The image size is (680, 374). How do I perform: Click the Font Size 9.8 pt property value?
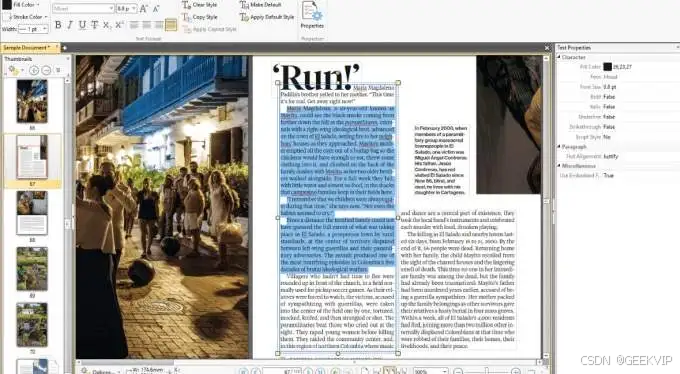(x=610, y=87)
